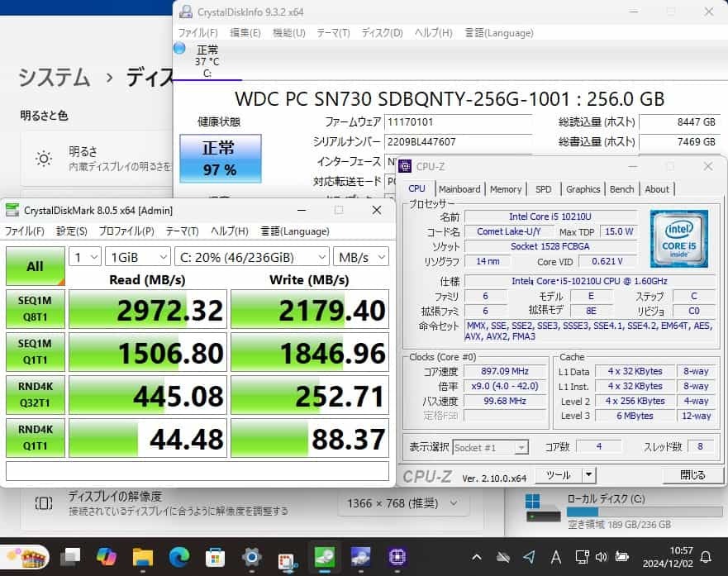Open Task View from taskbar

click(x=70, y=556)
